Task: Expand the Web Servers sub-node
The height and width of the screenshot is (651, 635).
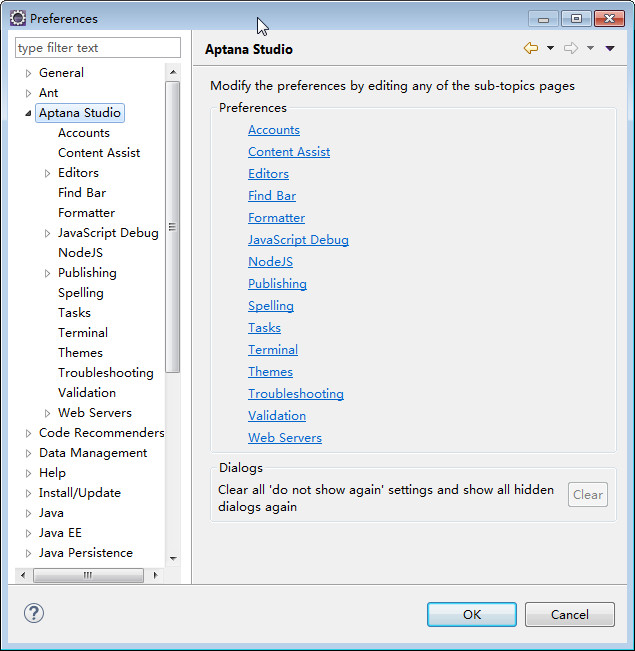Action: click(x=47, y=414)
